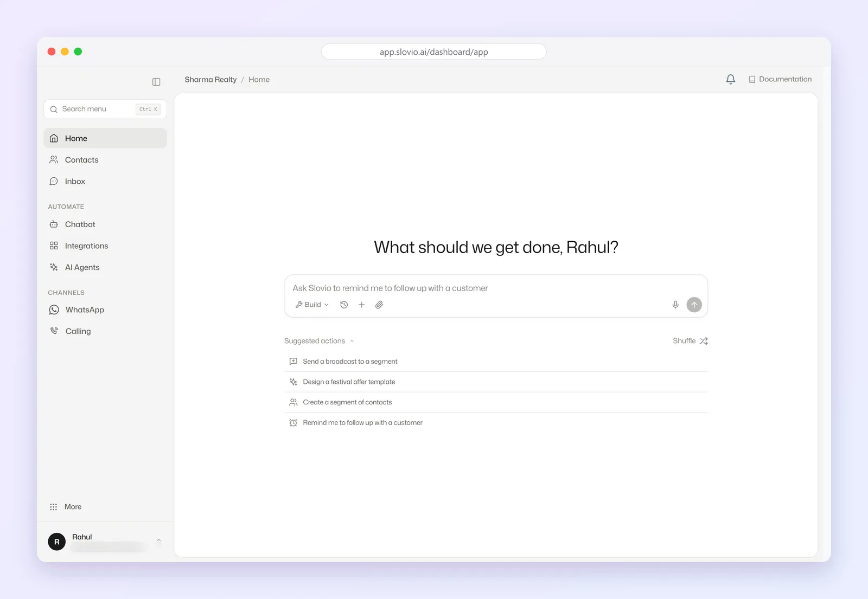
Task: Open the More apps grid
Action: 66,507
